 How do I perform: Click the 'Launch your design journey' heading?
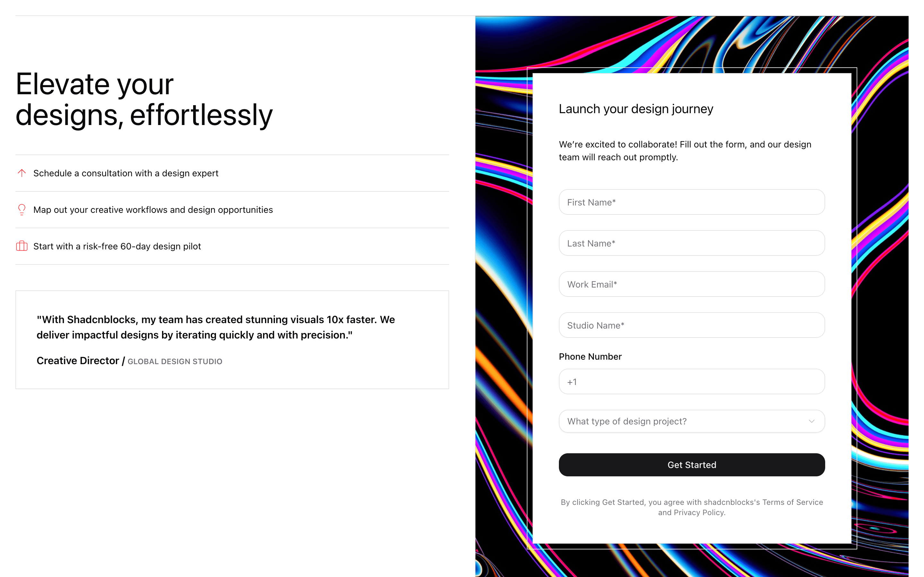click(636, 109)
